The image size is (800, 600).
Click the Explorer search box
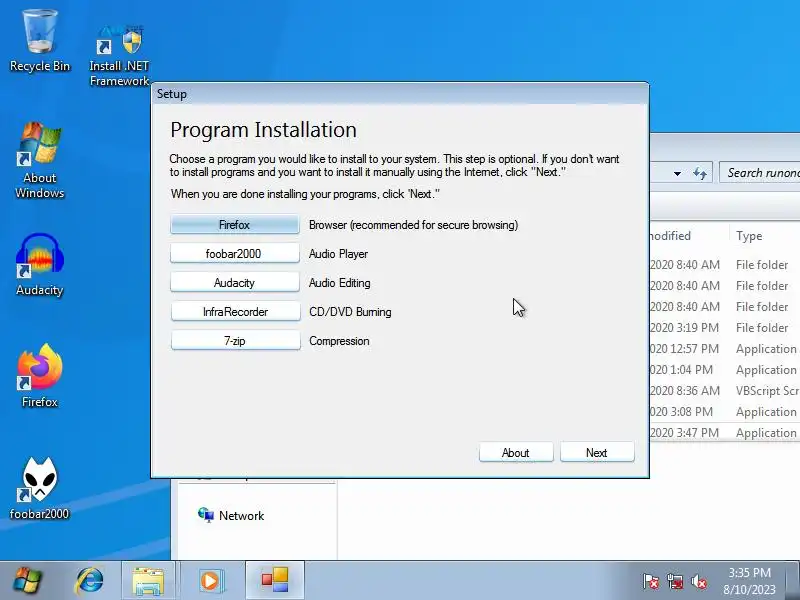[760, 172]
